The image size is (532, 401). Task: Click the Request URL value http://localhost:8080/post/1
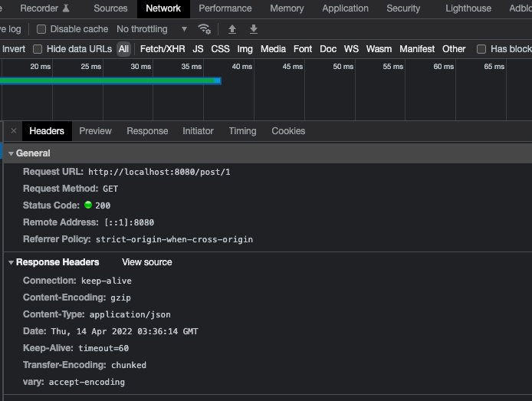pyautogui.click(x=159, y=172)
